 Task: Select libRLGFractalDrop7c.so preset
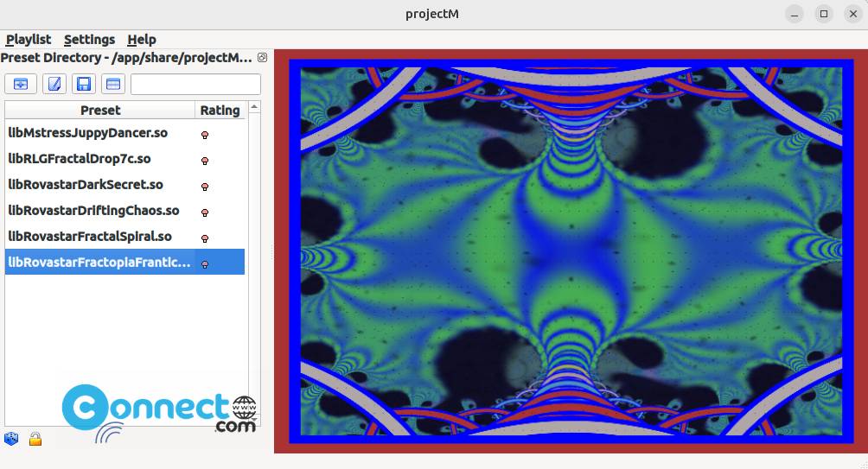[80, 159]
